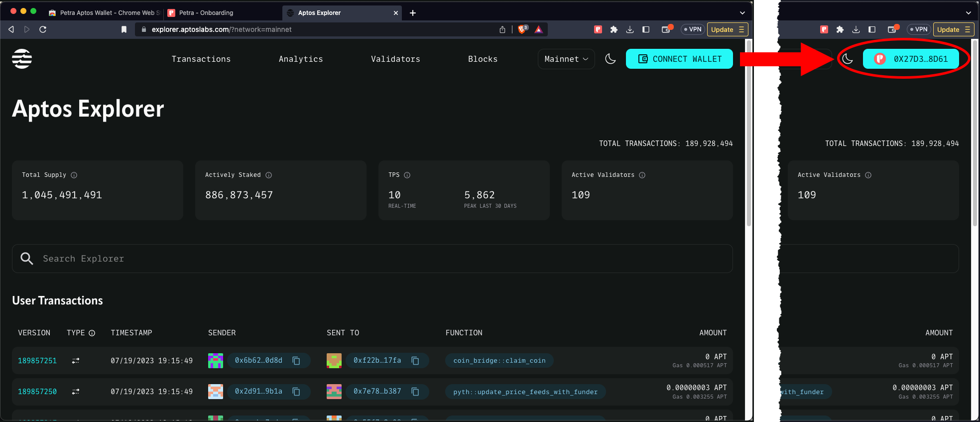Open the Mainnet network dropdown
980x422 pixels.
566,59
